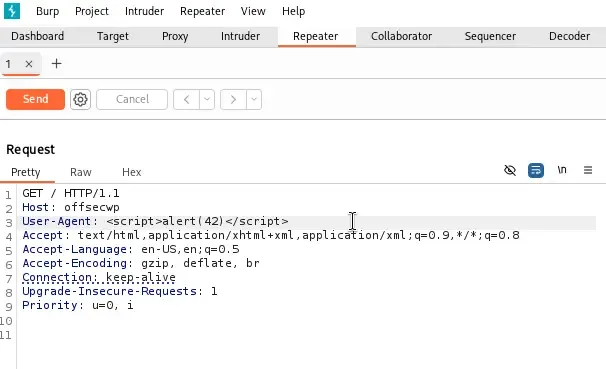Open the Request panel hamburger menu

(x=588, y=170)
